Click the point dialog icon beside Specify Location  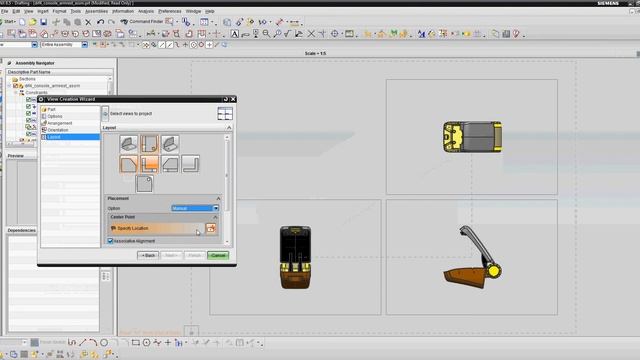coord(211,228)
